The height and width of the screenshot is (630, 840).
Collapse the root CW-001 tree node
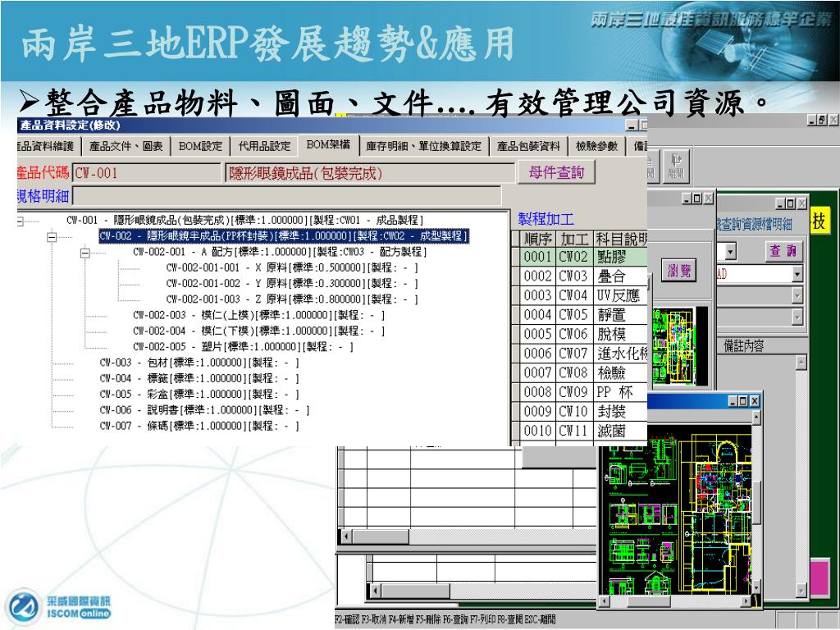[x=20, y=221]
